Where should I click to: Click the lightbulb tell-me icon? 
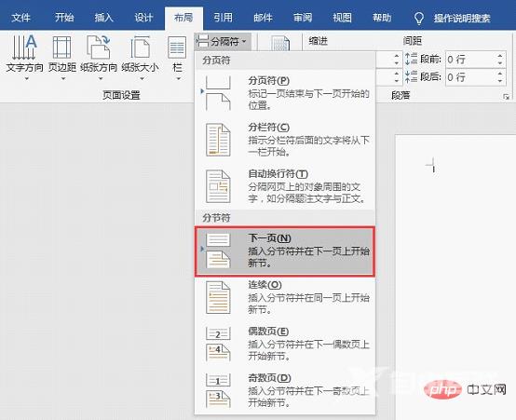coord(418,19)
